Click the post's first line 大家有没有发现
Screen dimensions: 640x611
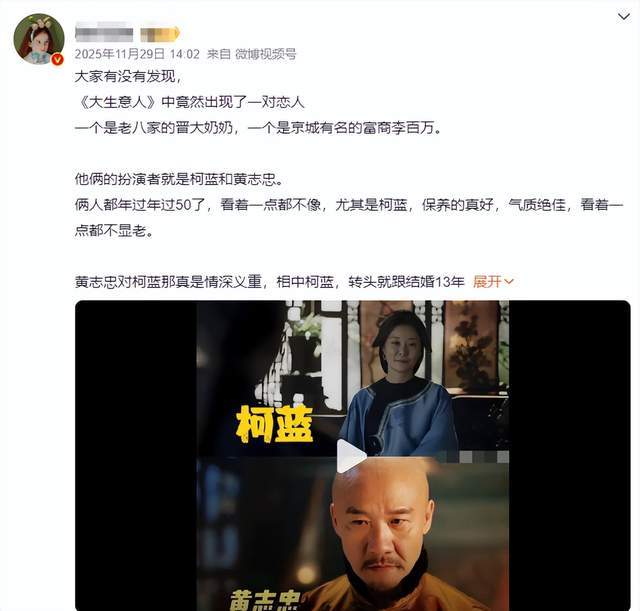point(128,76)
